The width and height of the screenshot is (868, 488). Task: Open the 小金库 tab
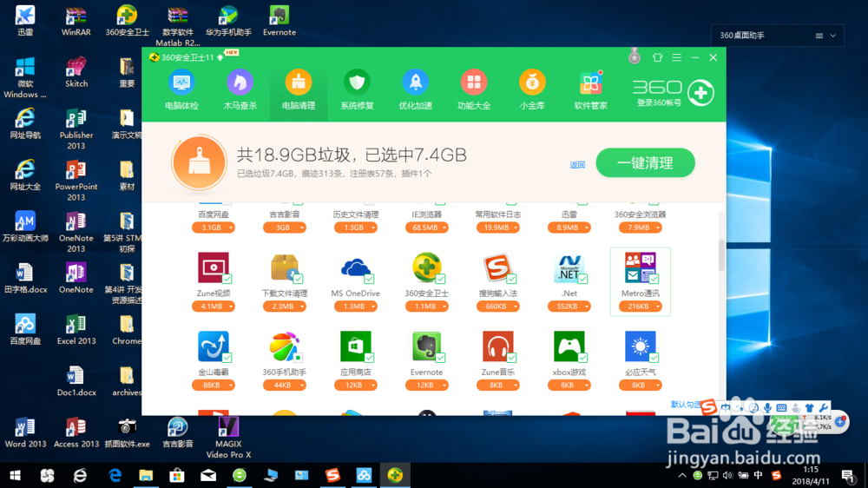[x=532, y=91]
